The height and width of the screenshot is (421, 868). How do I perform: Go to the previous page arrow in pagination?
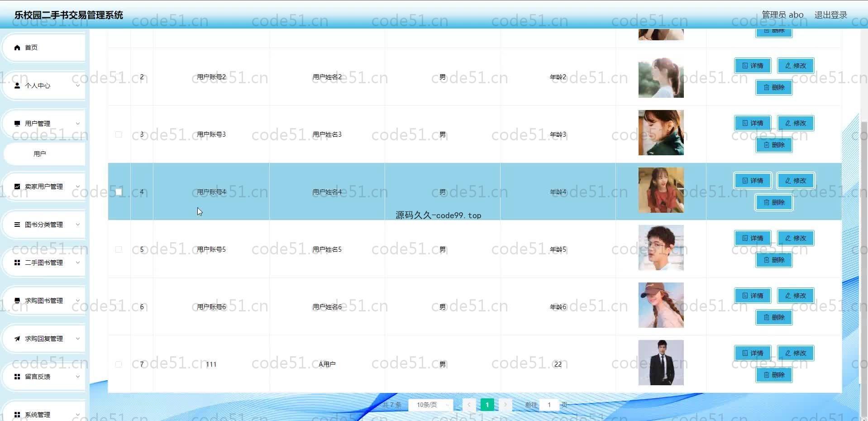[x=469, y=405]
